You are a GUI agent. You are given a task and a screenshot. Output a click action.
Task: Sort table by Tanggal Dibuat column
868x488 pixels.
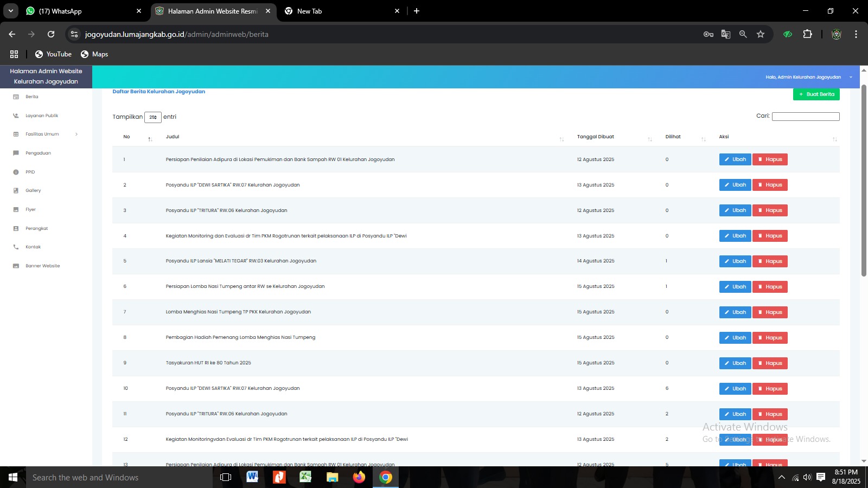coord(650,139)
